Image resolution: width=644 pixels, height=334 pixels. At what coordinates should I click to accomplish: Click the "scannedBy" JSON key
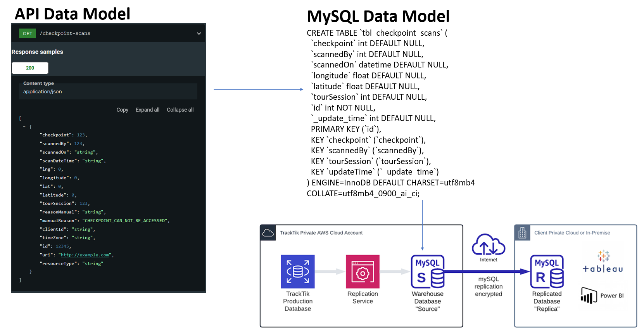55,144
